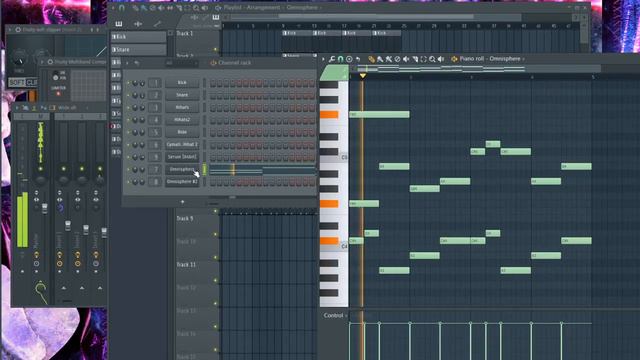Select the Piano roll Zoom tool

tap(432, 59)
